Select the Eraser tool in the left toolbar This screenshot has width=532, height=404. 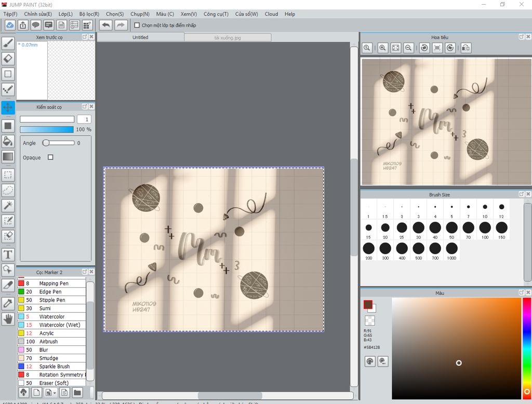(x=8, y=58)
